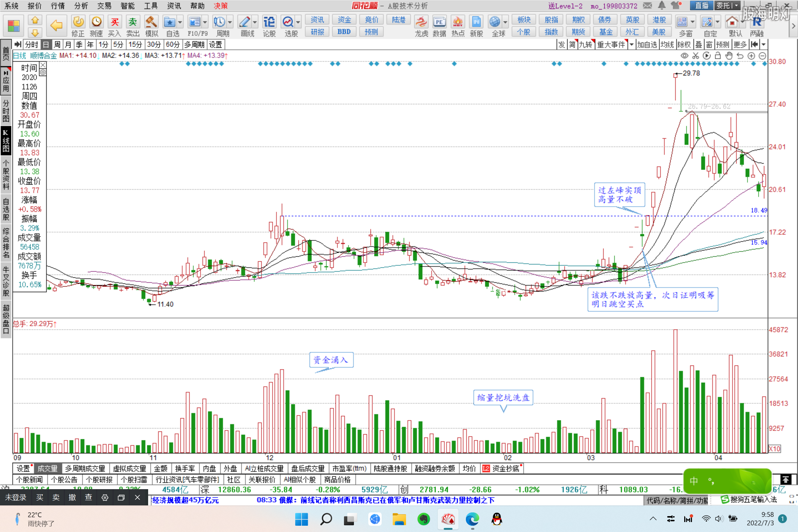This screenshot has width=798, height=532.
Task: Click the 代码/名称/简拼 search field
Action: click(x=677, y=500)
